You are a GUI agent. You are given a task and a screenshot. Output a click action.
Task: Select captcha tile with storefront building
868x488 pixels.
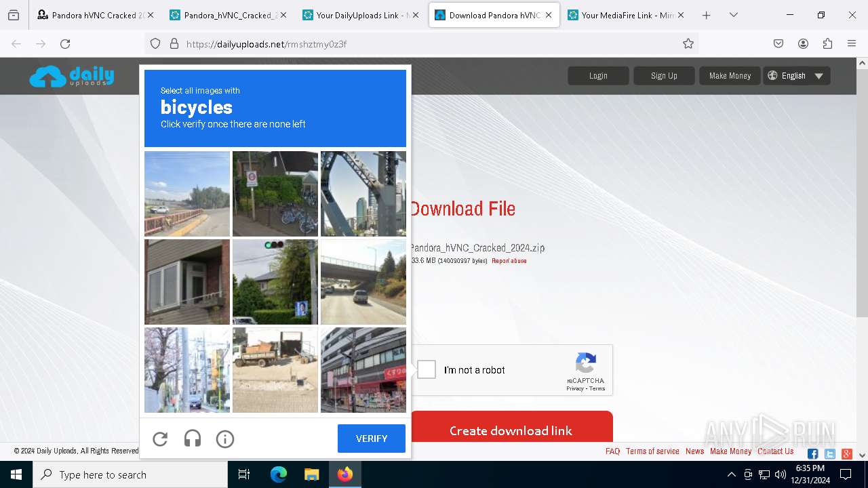[x=363, y=370]
